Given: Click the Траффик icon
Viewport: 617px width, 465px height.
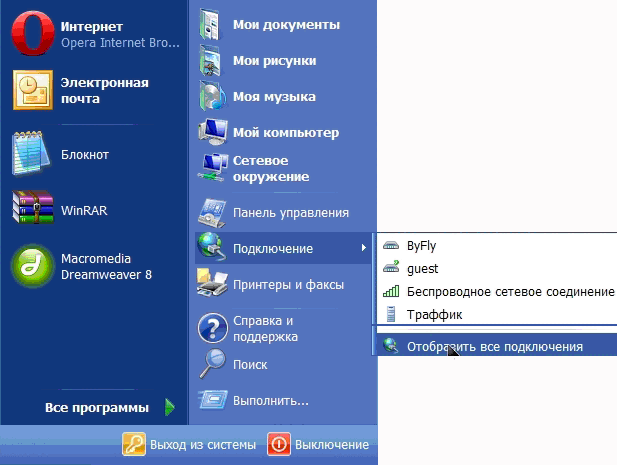Looking at the screenshot, I should 391,314.
